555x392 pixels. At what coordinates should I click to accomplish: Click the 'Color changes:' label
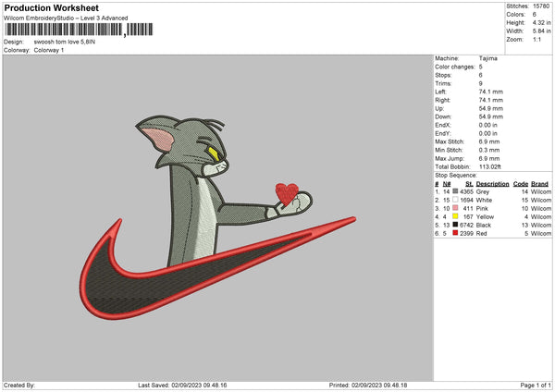coord(455,67)
